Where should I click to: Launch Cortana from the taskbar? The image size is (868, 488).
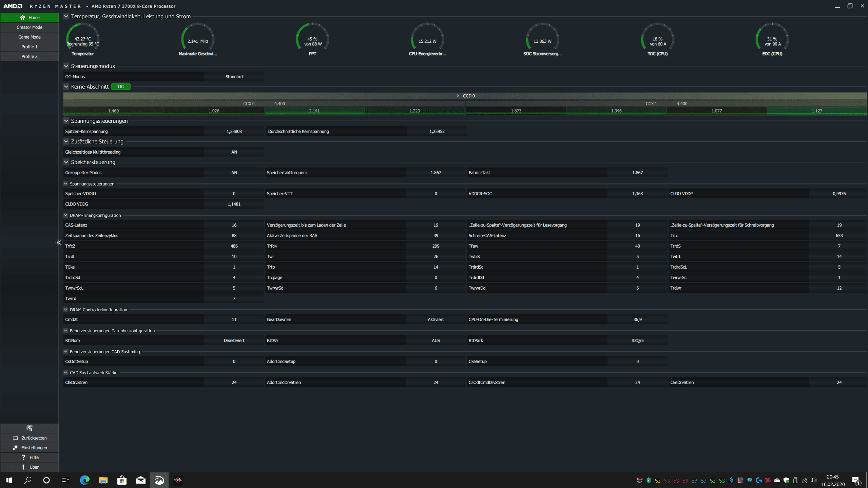(46, 480)
